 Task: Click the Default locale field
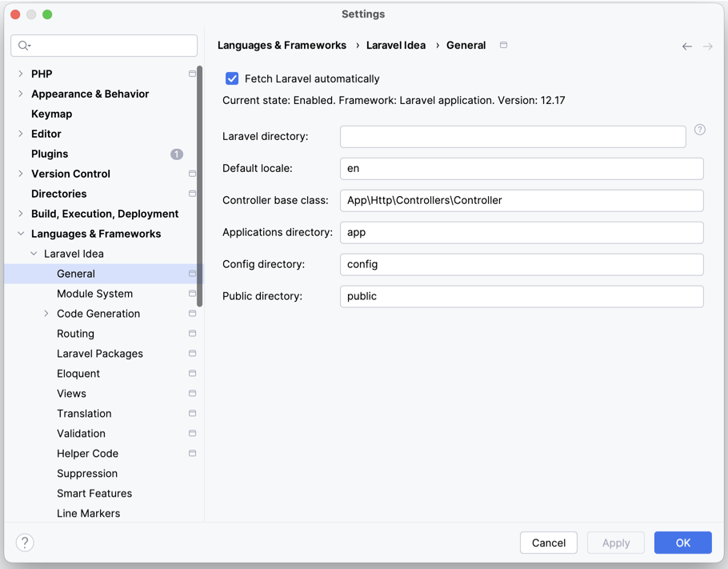[522, 169]
